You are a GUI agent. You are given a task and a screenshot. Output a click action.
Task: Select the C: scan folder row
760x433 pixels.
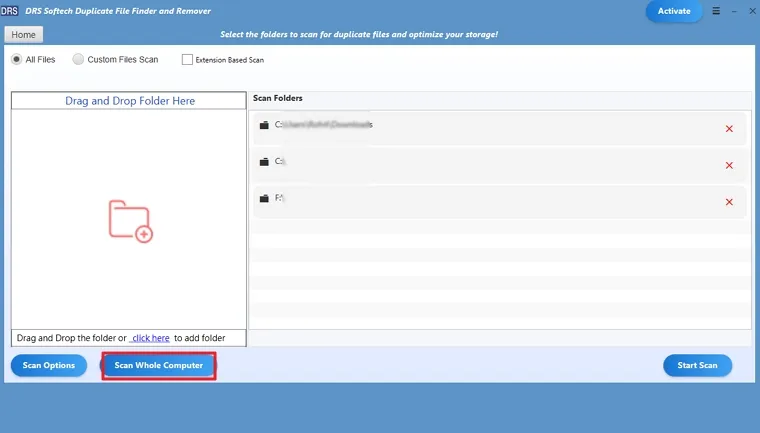[x=499, y=165]
